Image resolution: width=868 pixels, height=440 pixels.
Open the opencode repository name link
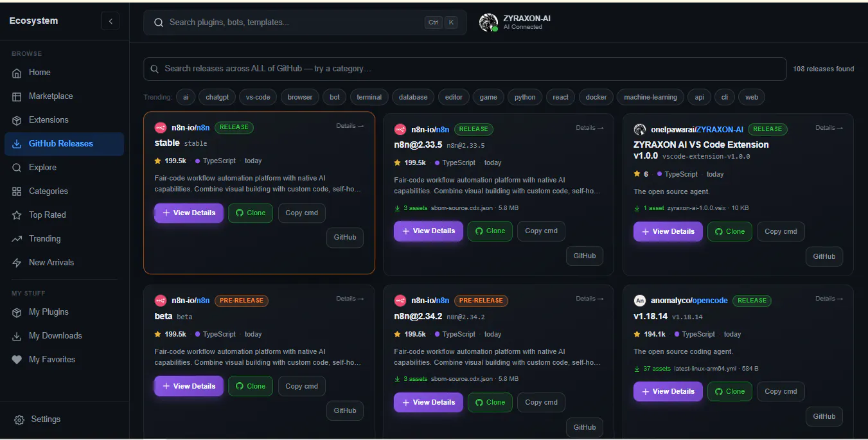point(710,300)
